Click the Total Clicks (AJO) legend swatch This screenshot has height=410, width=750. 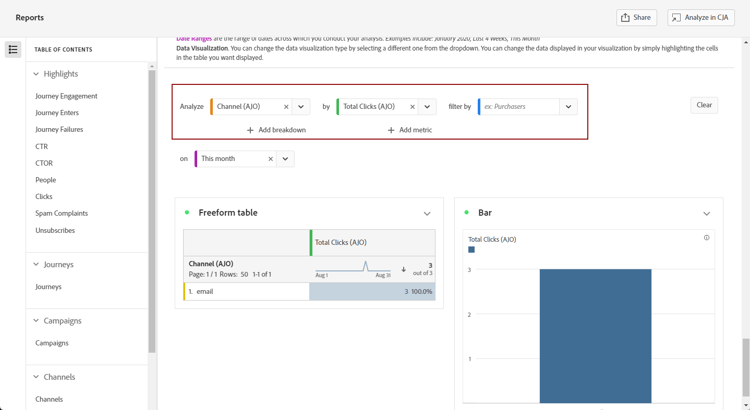(x=471, y=250)
